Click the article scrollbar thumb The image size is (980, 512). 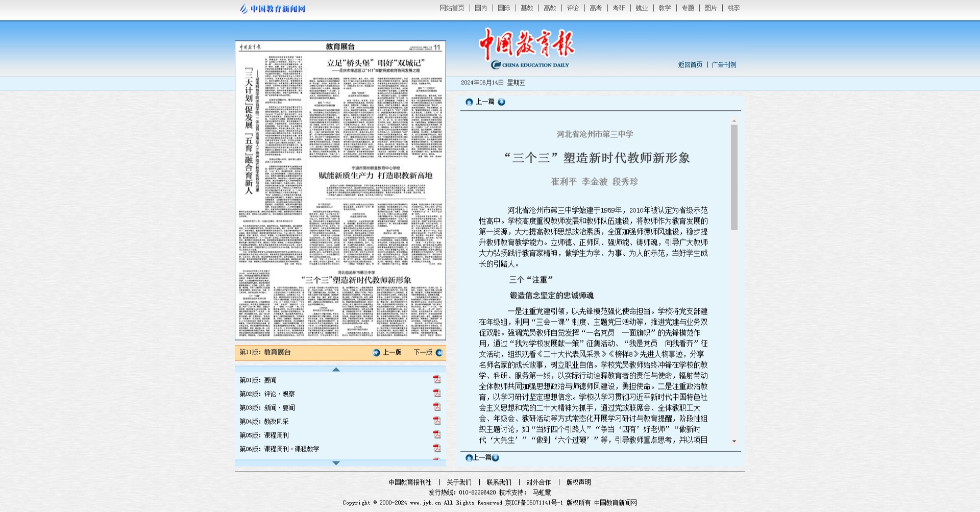pyautogui.click(x=734, y=177)
